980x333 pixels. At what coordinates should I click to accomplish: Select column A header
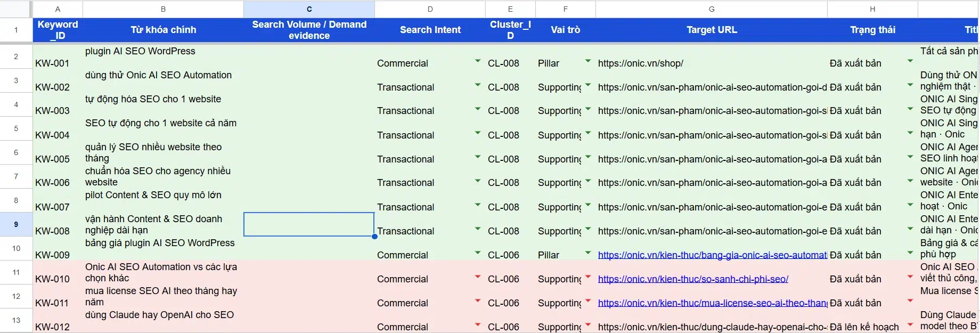pos(58,9)
